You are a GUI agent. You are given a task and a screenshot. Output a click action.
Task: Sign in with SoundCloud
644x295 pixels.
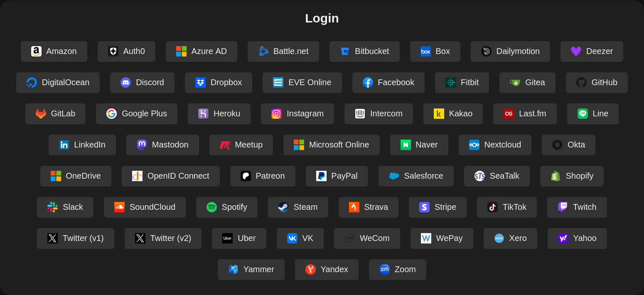click(145, 207)
